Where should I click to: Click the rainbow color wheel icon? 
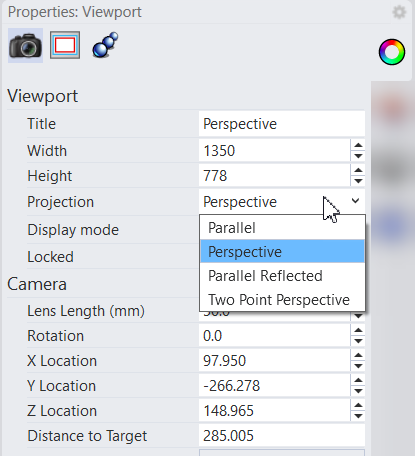click(392, 52)
